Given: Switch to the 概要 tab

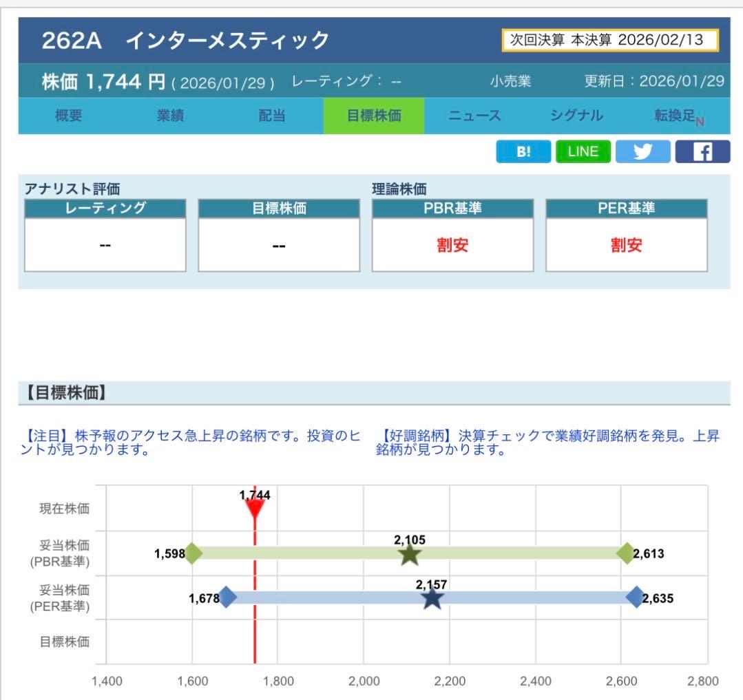Looking at the screenshot, I should [67, 116].
